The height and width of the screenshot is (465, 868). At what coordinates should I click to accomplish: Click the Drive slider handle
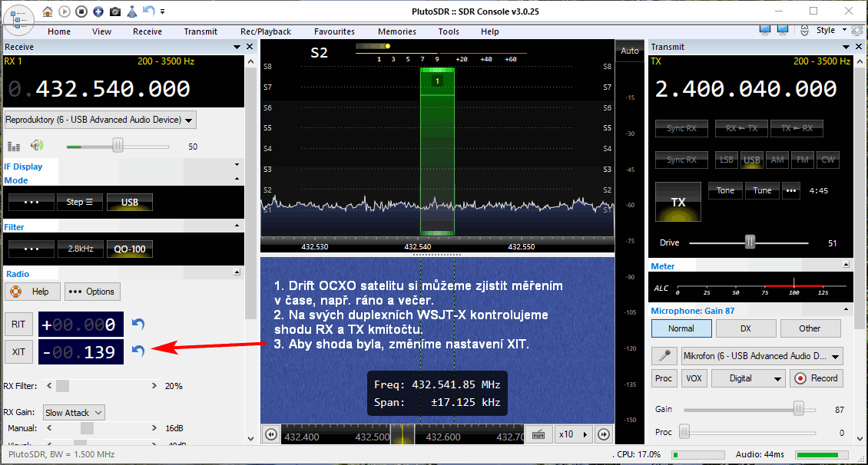[x=750, y=242]
